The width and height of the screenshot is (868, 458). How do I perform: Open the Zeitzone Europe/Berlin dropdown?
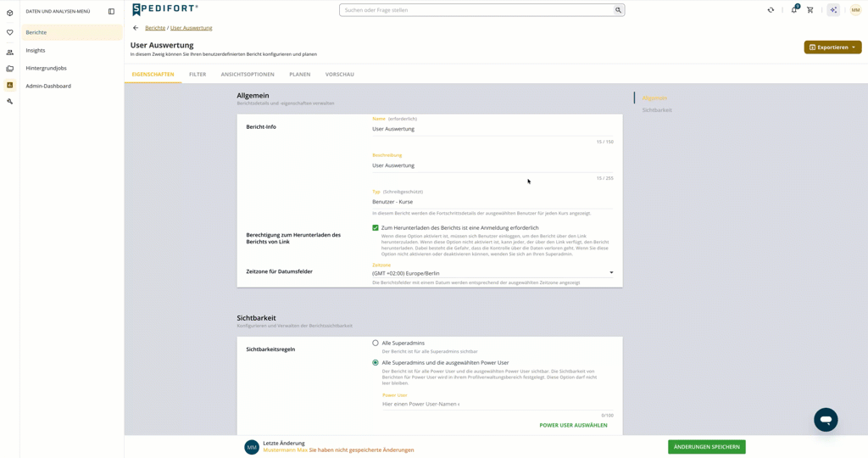492,273
